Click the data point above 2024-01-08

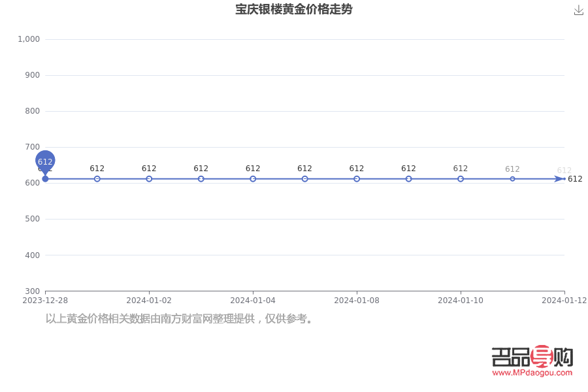pos(357,178)
